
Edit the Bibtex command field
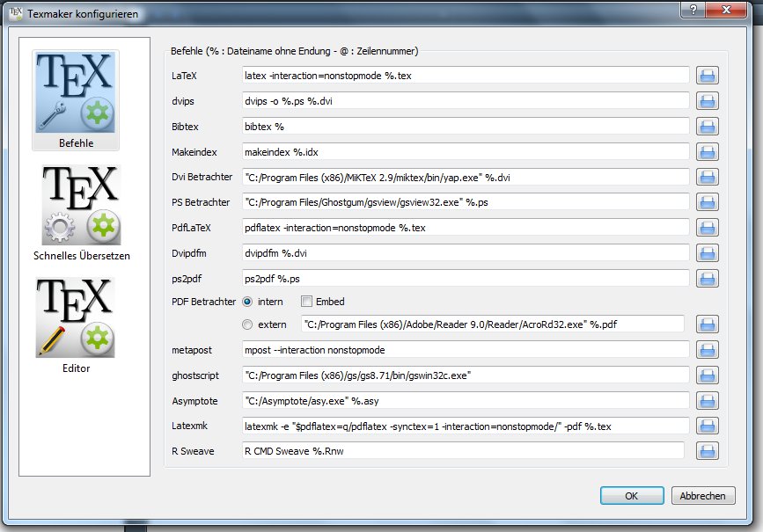pos(466,127)
